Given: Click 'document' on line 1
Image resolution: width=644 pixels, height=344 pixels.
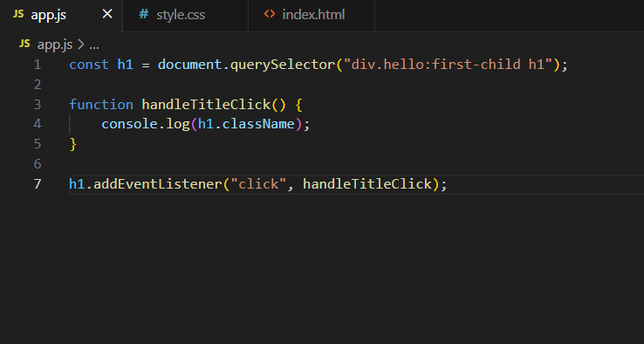Looking at the screenshot, I should tap(190, 65).
